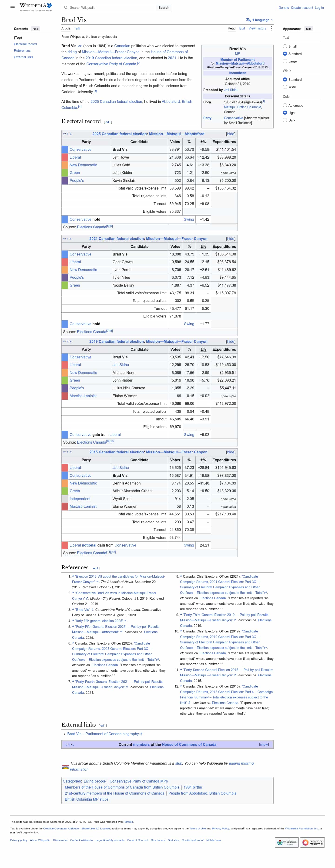
Task: Select the Small text size option
Action: pyautogui.click(x=285, y=46)
